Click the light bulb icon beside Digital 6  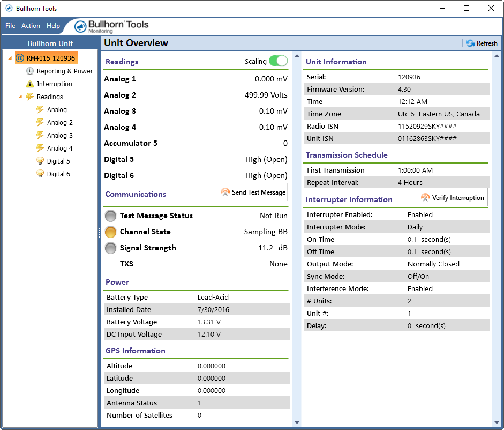pyautogui.click(x=40, y=174)
